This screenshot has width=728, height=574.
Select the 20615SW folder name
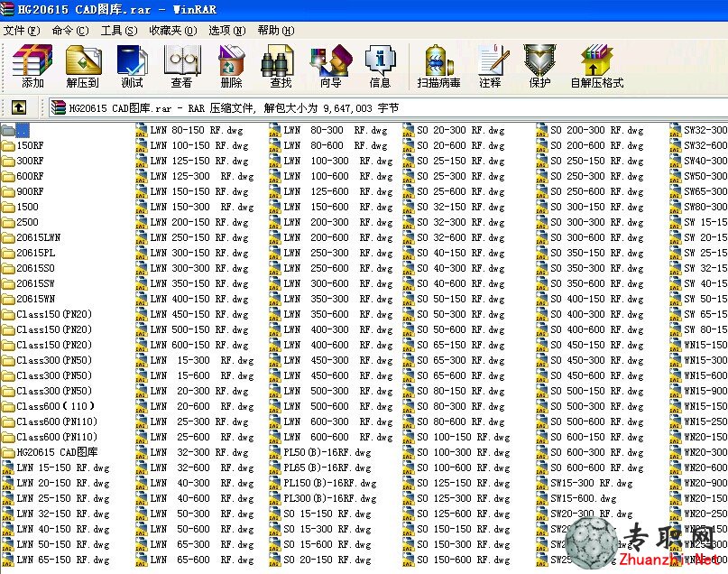pyautogui.click(x=36, y=283)
